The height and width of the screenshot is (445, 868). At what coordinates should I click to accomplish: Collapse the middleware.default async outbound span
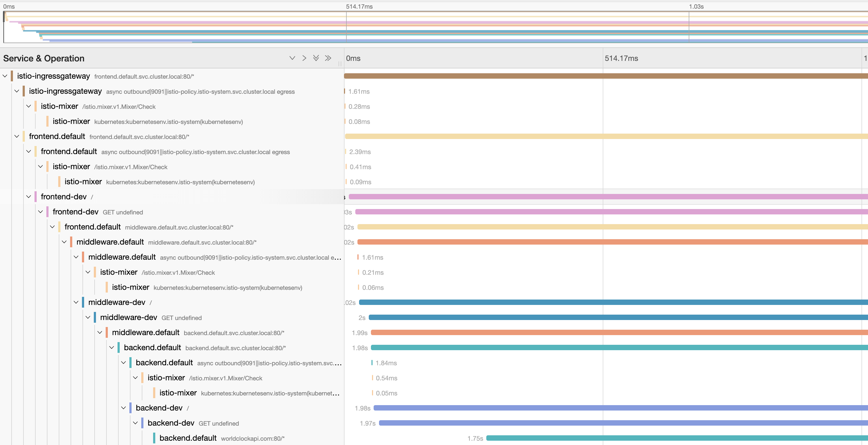(76, 257)
